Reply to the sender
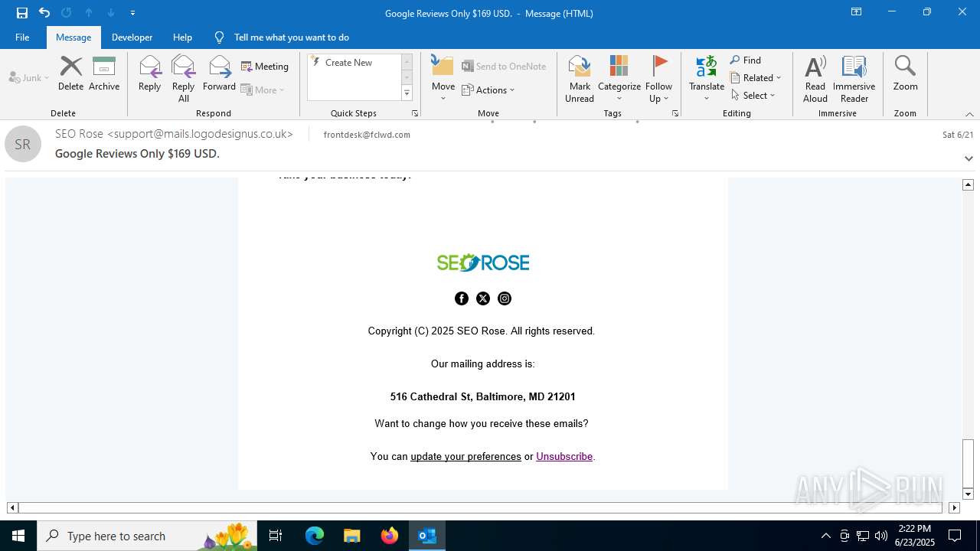Viewport: 980px width, 551px height. tap(150, 73)
